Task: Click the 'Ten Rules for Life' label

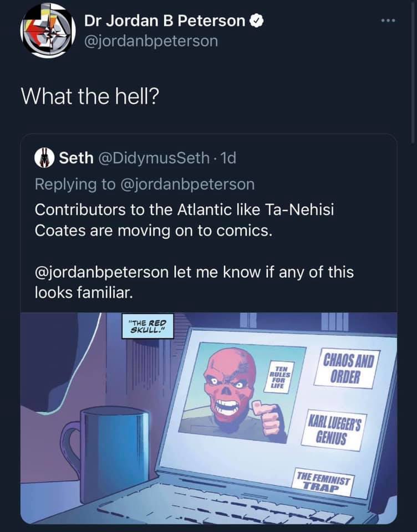Action: pyautogui.click(x=280, y=377)
